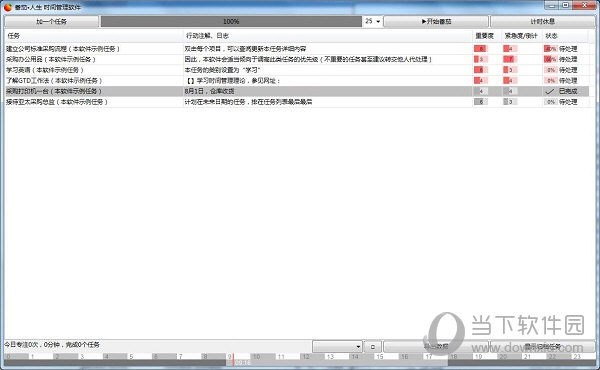Click importance bar of 接待亚太采购总监 row
600x370 pixels.
point(481,102)
